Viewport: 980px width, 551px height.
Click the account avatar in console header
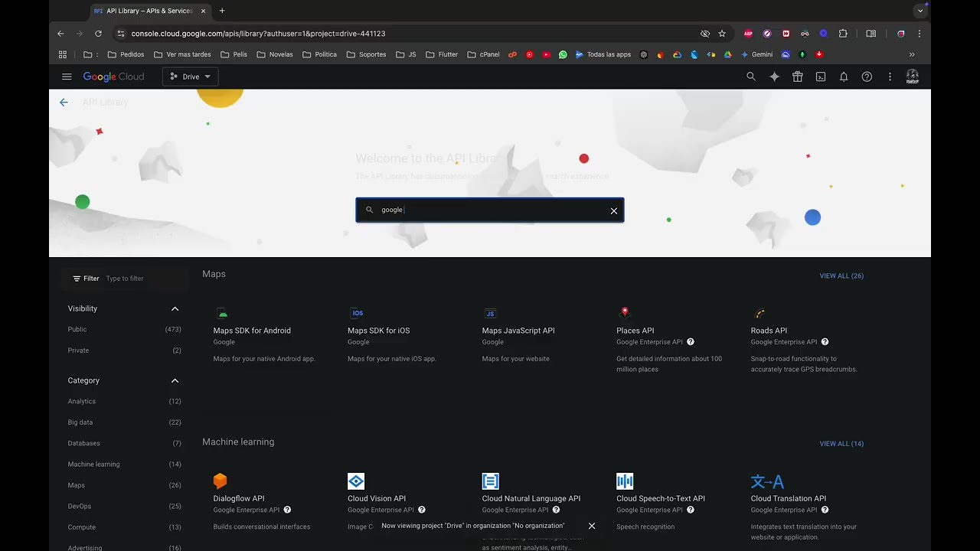(x=913, y=77)
